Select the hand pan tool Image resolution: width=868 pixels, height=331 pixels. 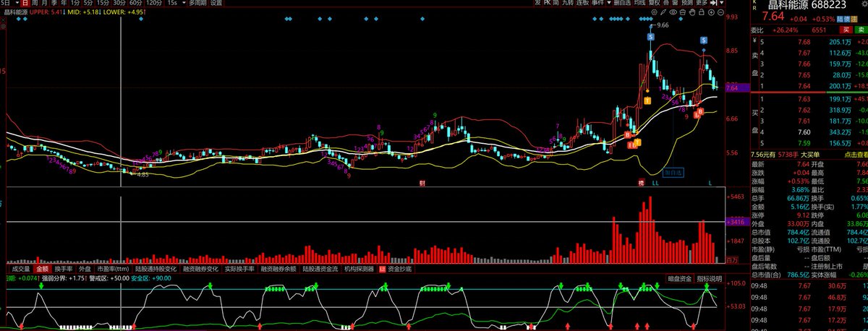(692, 12)
